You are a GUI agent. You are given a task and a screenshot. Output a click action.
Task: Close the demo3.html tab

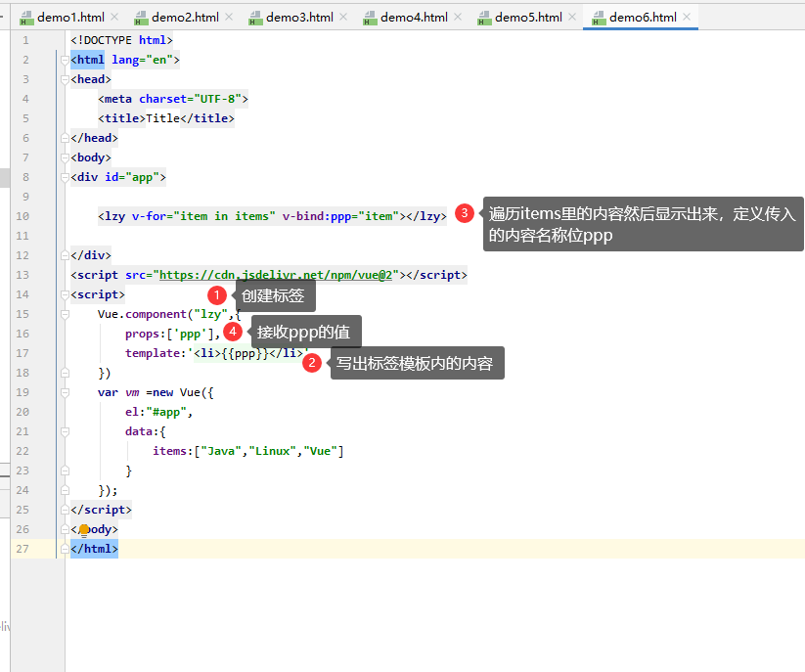click(x=343, y=17)
